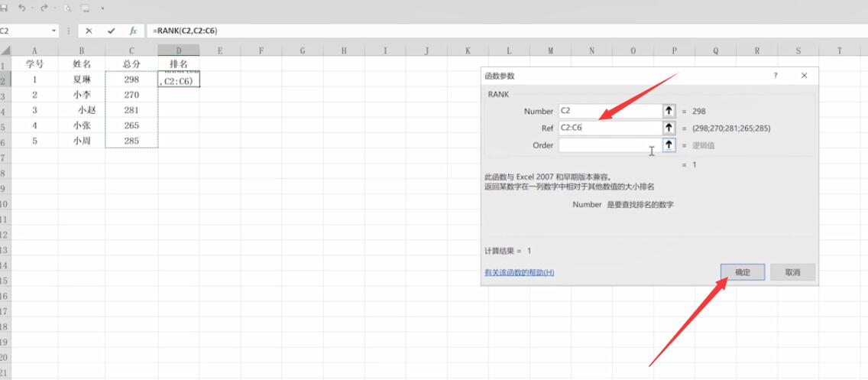Image resolution: width=868 pixels, height=380 pixels.
Task: Click the Save icon in quick access toolbar
Action: click(4, 8)
